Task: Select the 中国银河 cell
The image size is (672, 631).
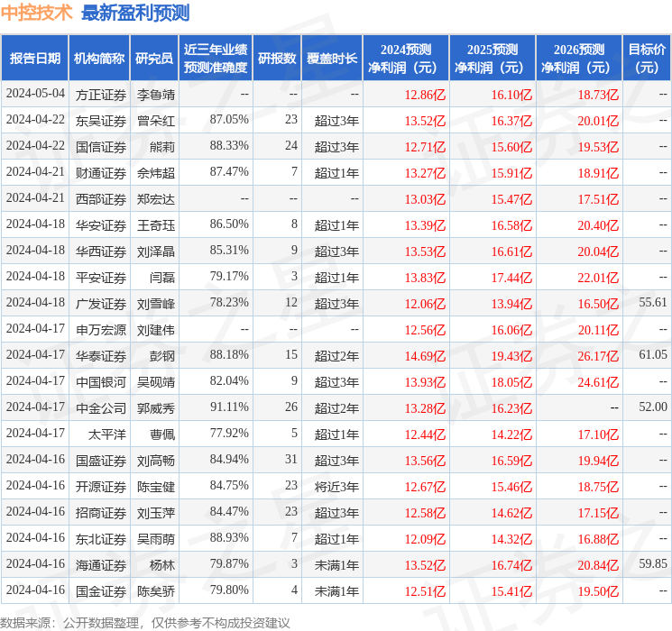Action: [x=101, y=382]
